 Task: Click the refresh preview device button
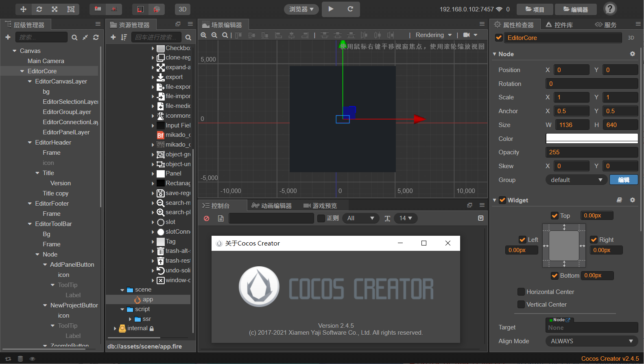[350, 9]
